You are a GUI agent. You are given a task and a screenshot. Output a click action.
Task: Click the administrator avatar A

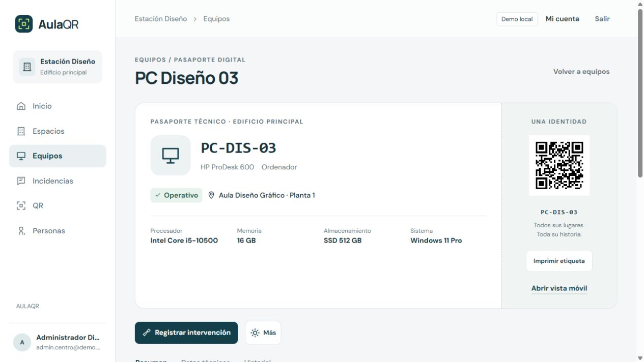point(22,343)
